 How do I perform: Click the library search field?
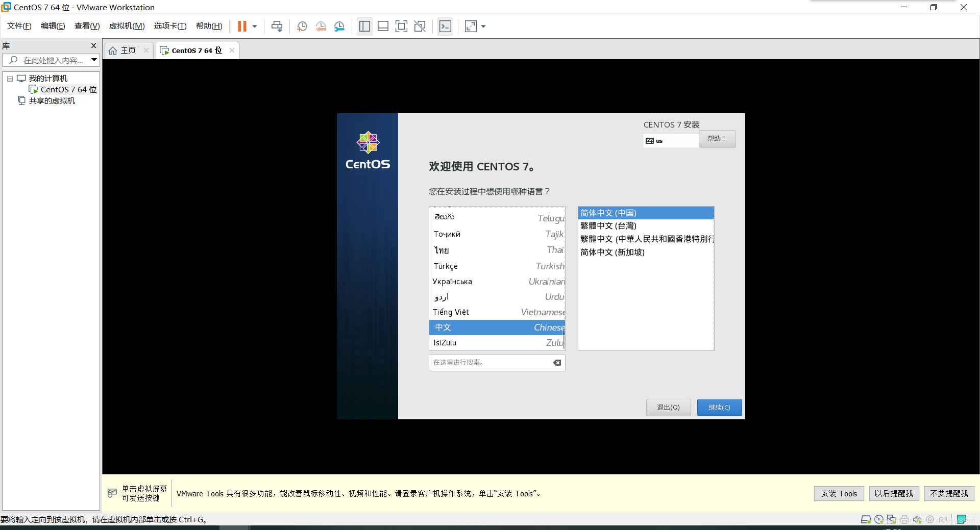[47, 60]
